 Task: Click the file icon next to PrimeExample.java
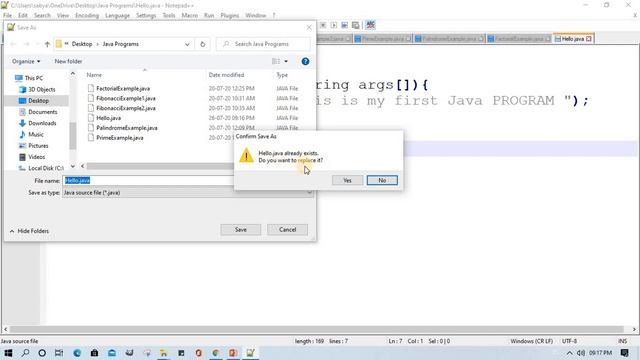point(91,138)
